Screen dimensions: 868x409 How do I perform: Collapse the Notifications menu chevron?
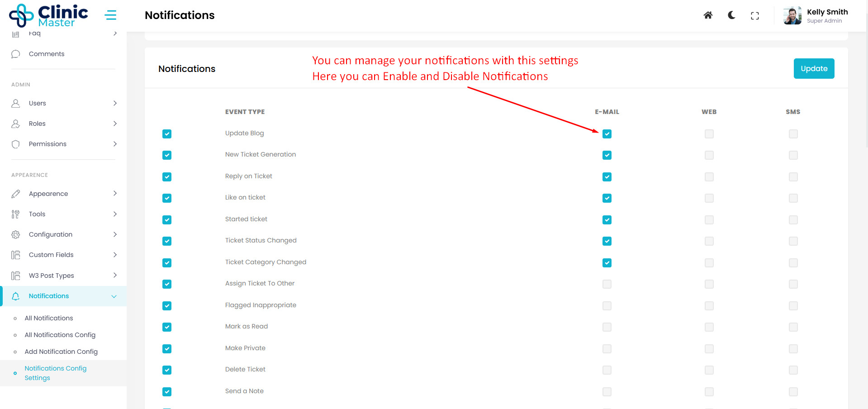tap(114, 296)
